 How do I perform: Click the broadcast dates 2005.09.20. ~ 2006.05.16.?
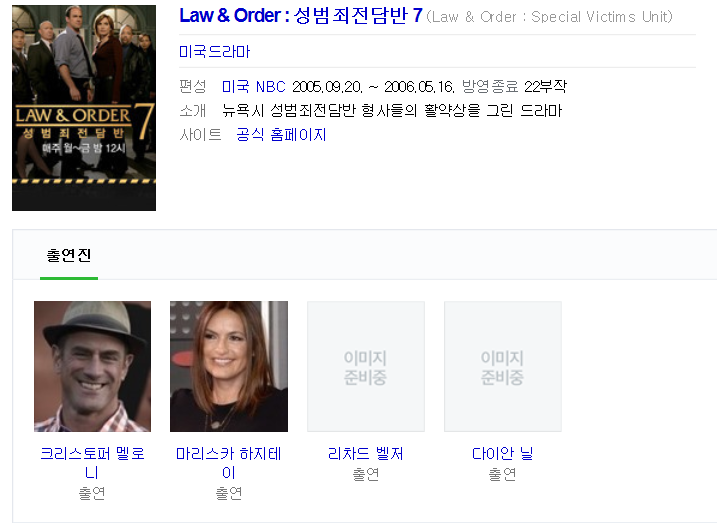[x=373, y=86]
